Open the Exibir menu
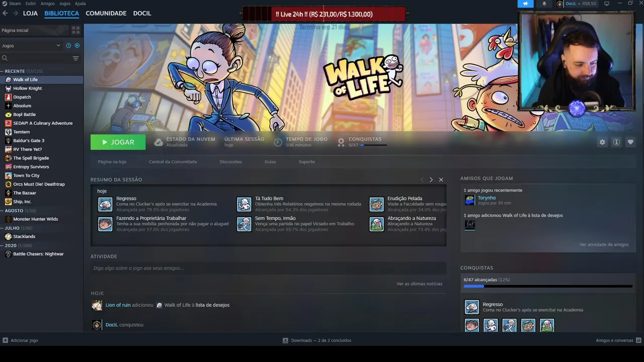The height and width of the screenshot is (362, 644). [x=31, y=4]
